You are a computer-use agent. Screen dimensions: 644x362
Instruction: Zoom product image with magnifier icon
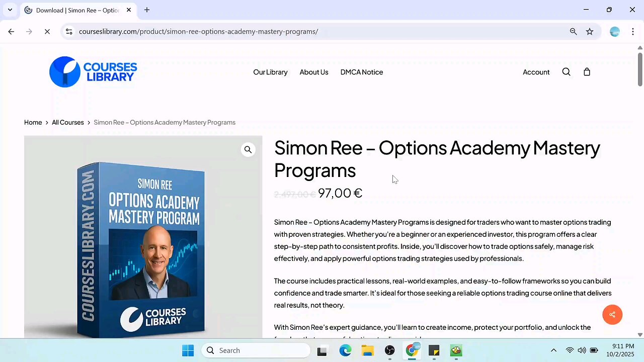(248, 149)
